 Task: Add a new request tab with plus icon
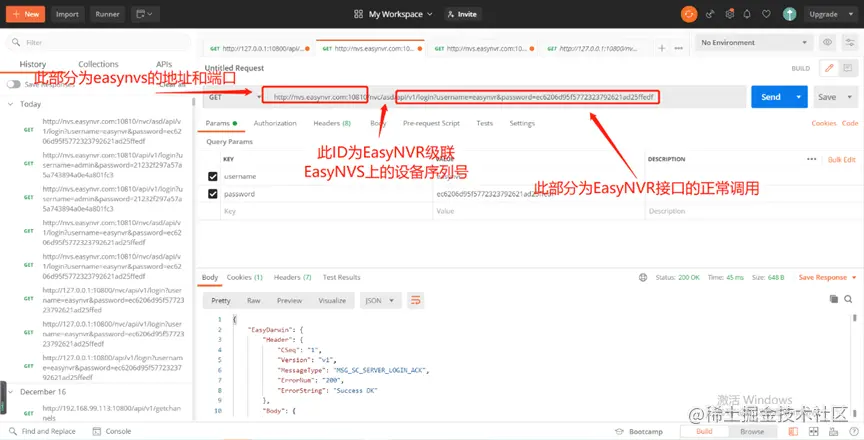pyautogui.click(x=662, y=48)
